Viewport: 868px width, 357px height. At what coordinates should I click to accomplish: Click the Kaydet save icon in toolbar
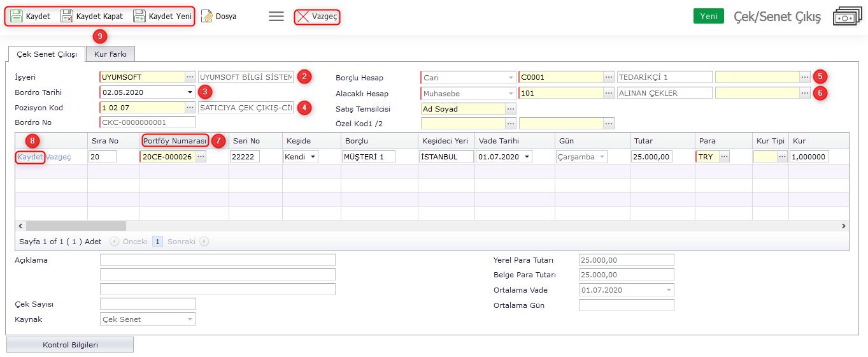17,17
